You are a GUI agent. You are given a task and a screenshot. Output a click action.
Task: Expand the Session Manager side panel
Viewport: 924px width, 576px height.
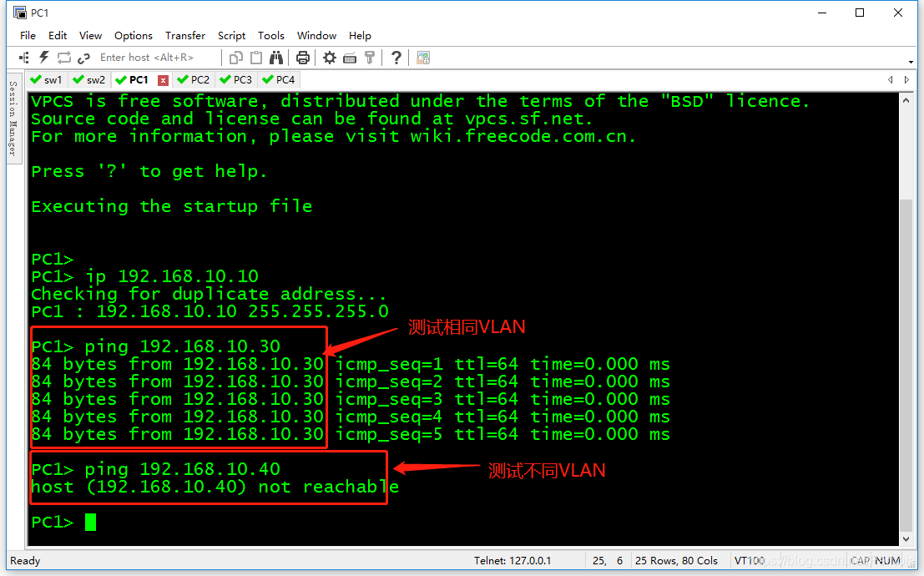pos(13,119)
